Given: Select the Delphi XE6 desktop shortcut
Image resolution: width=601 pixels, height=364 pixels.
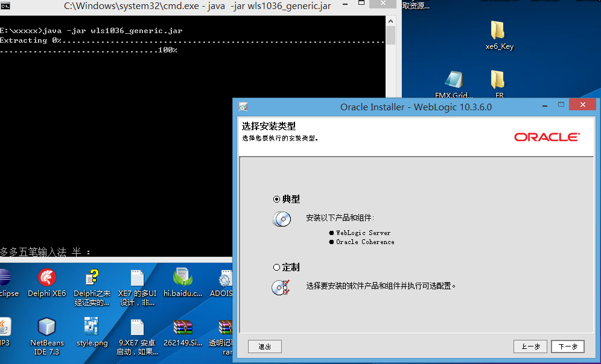Looking at the screenshot, I should pyautogui.click(x=46, y=283).
